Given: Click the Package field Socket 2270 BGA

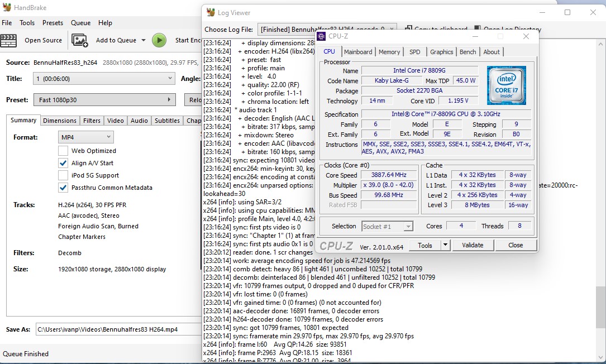Looking at the screenshot, I should coord(419,90).
